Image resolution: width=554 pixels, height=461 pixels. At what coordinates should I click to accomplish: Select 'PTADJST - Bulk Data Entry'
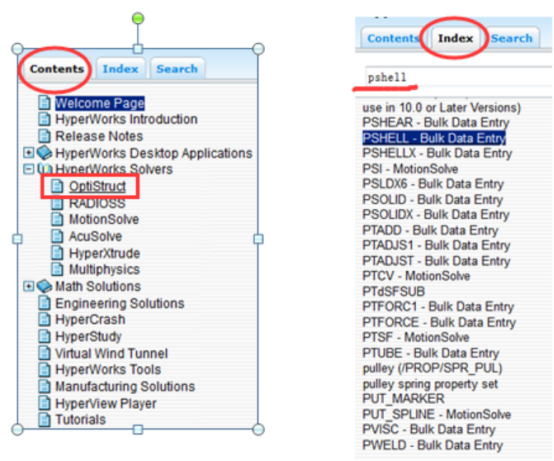436,261
